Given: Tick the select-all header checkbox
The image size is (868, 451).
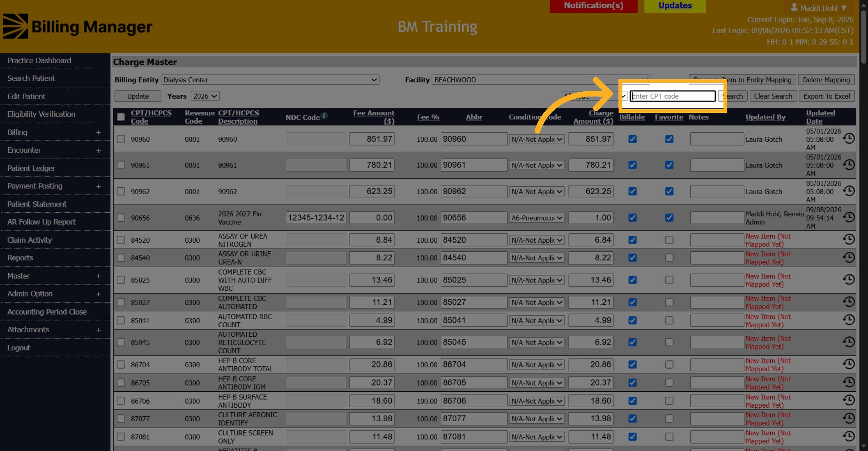Looking at the screenshot, I should tap(121, 117).
